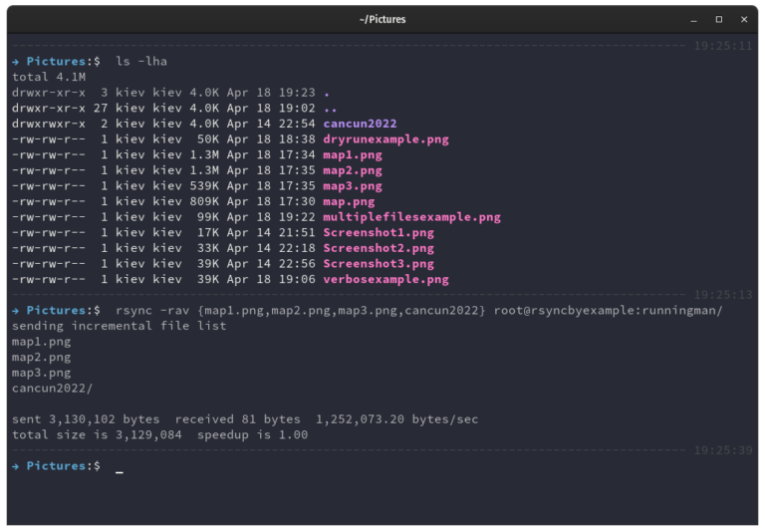
Task: Select the pink map2.png filename in the ls listing
Action: [353, 170]
